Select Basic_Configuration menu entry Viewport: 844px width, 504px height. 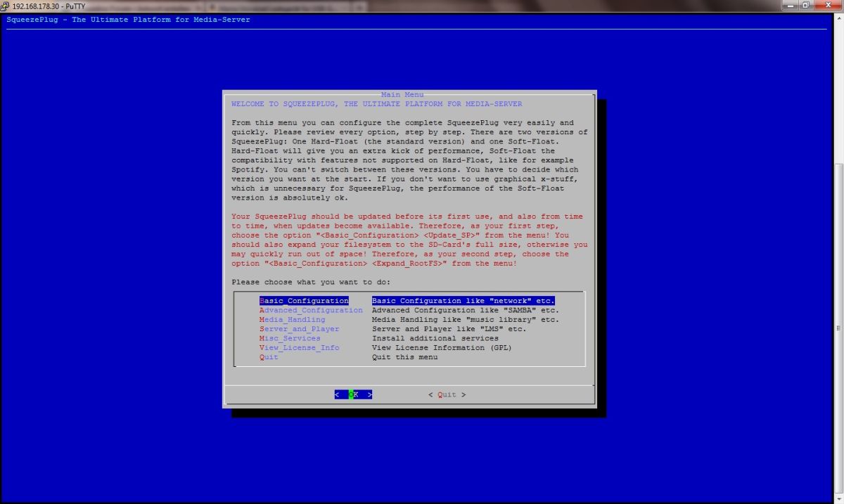click(304, 301)
